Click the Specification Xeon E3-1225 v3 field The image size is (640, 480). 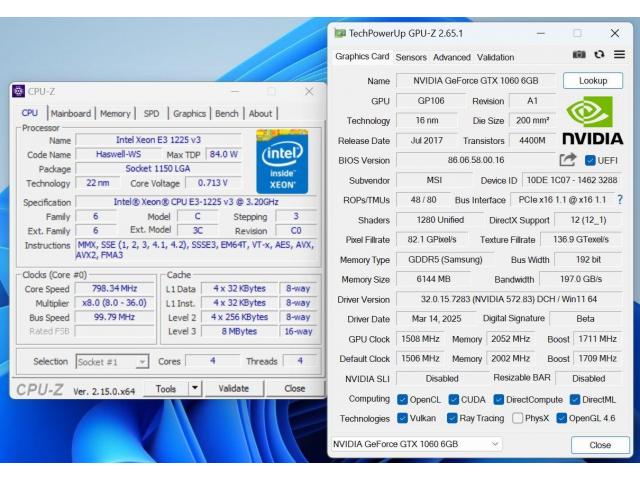pos(196,202)
